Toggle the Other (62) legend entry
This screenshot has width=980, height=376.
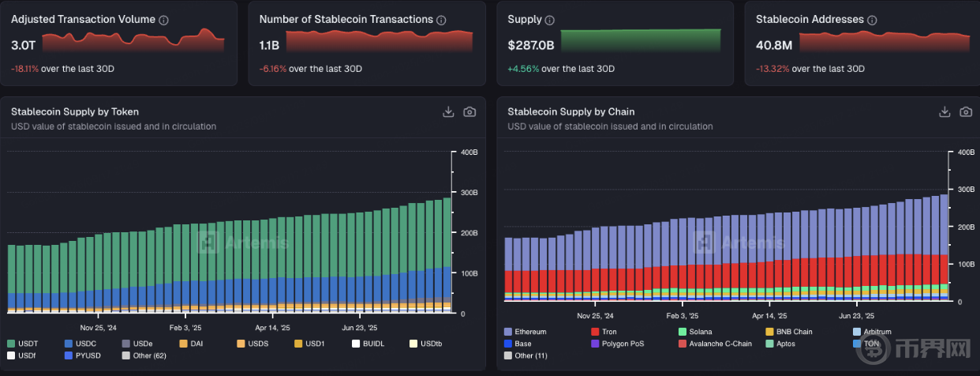coord(149,356)
